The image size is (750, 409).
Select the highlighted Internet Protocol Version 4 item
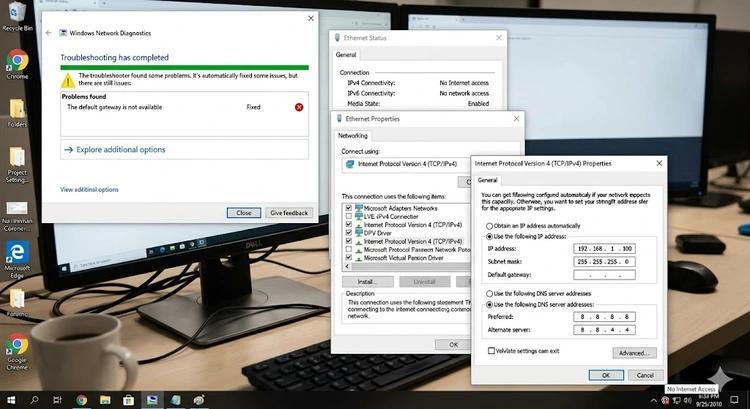pyautogui.click(x=413, y=241)
